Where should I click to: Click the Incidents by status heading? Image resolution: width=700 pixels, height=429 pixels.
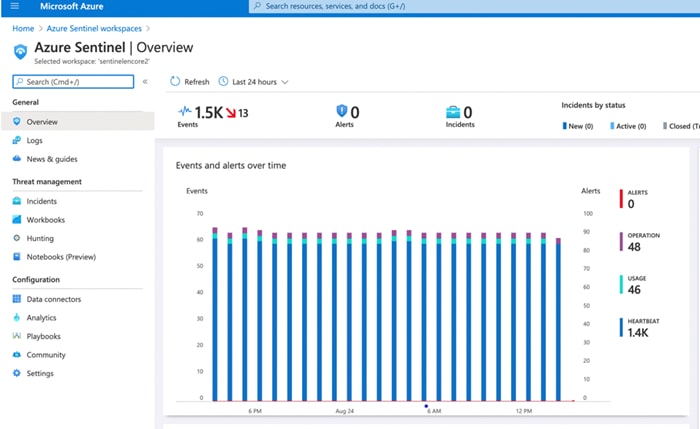click(593, 105)
